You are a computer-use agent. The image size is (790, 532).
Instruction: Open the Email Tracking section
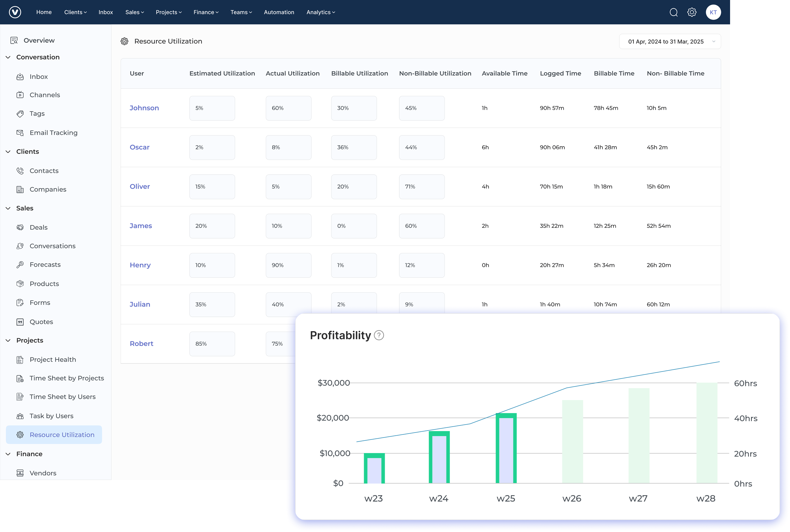[53, 133]
